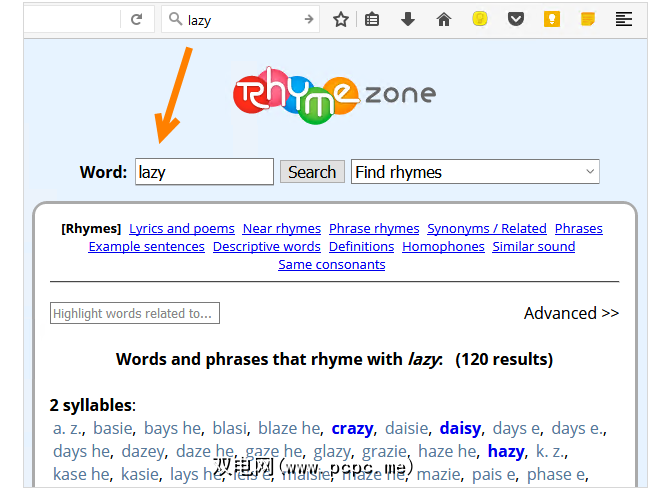The width and height of the screenshot is (670, 490).
Task: Click the go arrow in browser search box
Action: tap(308, 19)
